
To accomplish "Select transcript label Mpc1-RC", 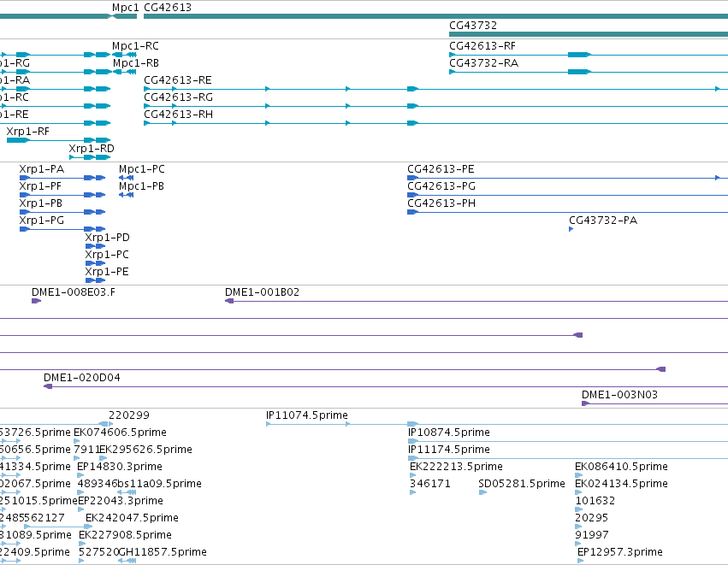I will coord(135,46).
